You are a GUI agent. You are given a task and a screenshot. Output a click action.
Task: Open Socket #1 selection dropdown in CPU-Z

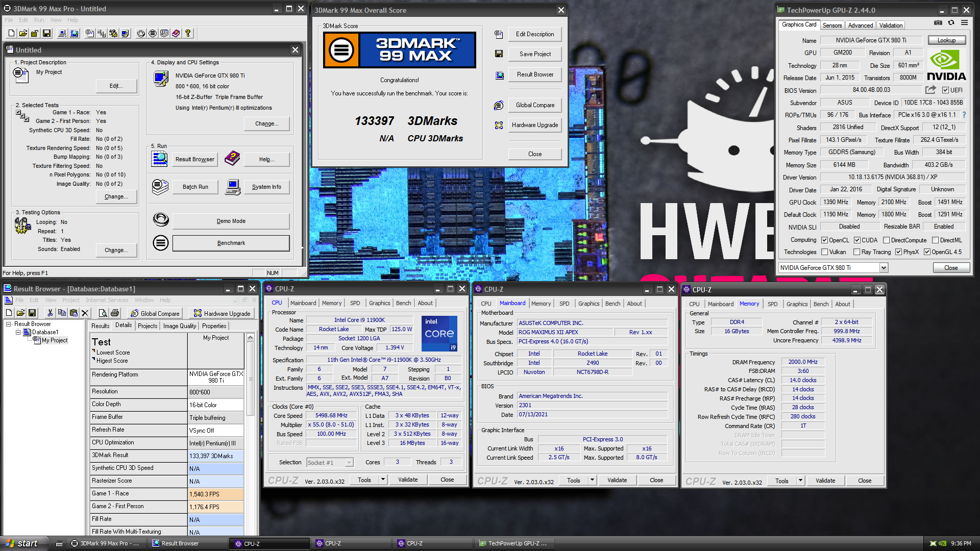(x=349, y=463)
